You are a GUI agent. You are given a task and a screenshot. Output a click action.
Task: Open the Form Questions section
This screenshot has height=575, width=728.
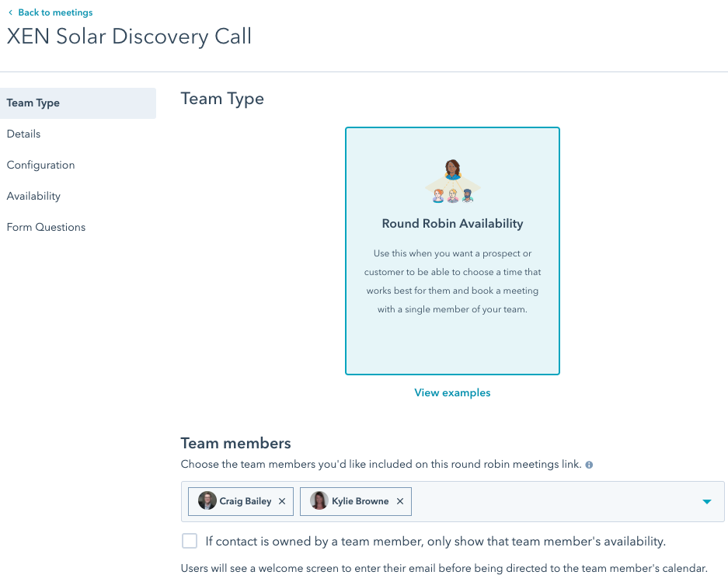click(46, 228)
